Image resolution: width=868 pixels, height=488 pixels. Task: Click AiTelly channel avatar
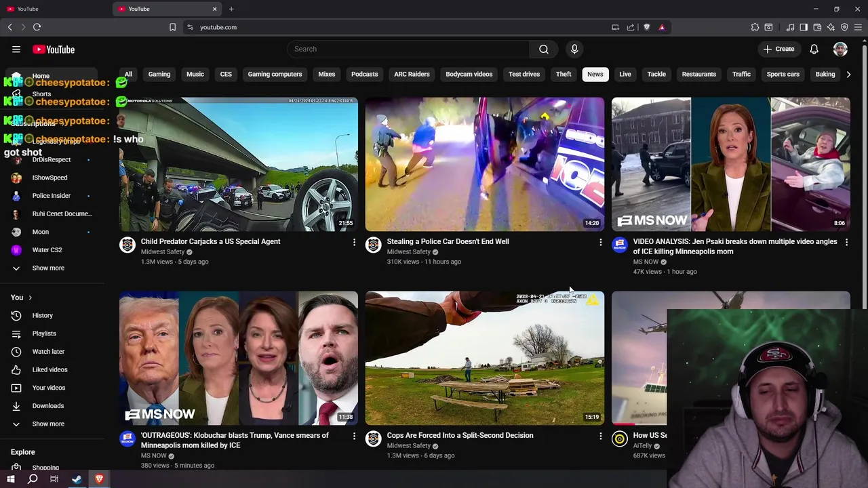point(620,439)
